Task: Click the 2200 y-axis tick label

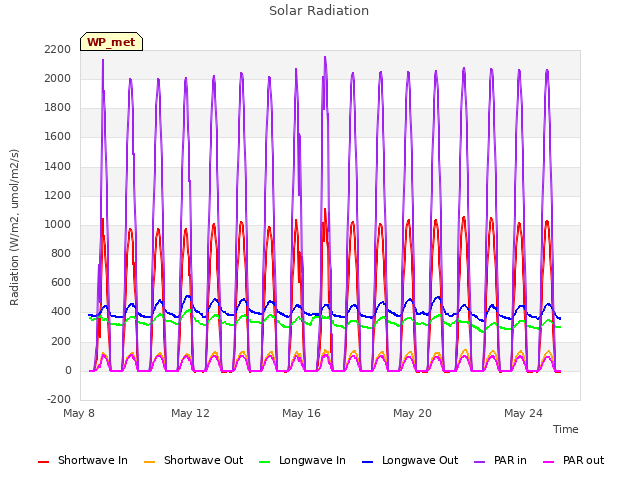Action: 58,49
